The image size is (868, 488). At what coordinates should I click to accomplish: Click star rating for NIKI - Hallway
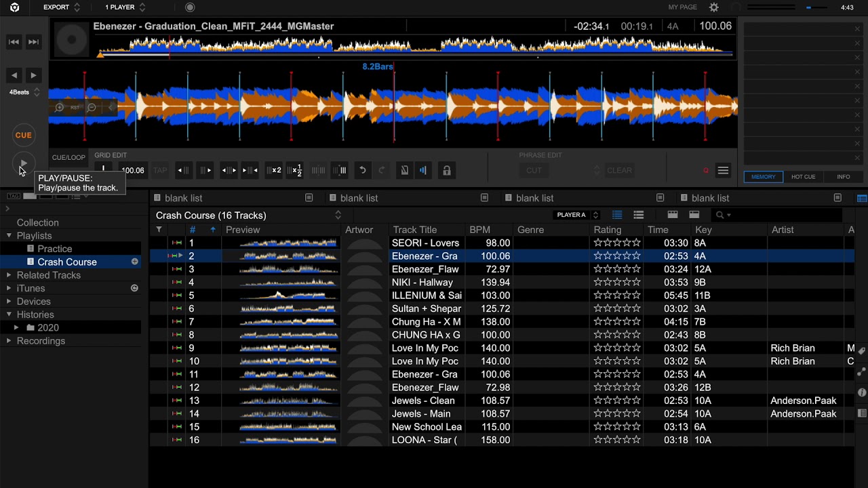pyautogui.click(x=617, y=283)
